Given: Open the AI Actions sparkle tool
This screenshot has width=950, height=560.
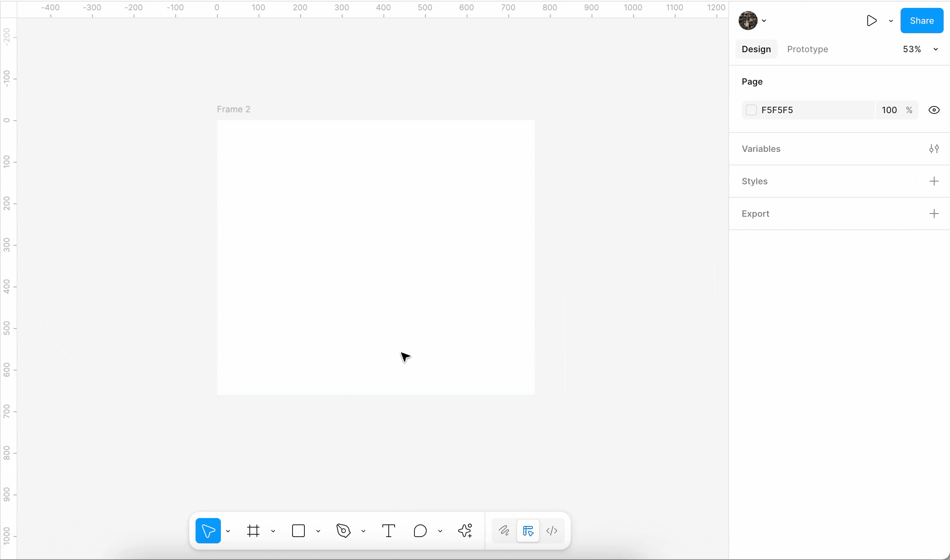Looking at the screenshot, I should pyautogui.click(x=465, y=531).
